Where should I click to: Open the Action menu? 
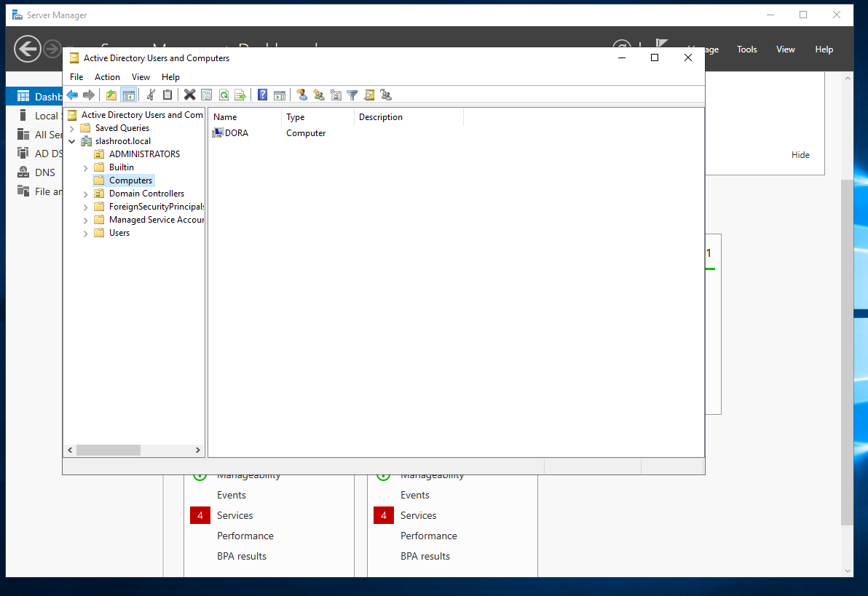[107, 77]
